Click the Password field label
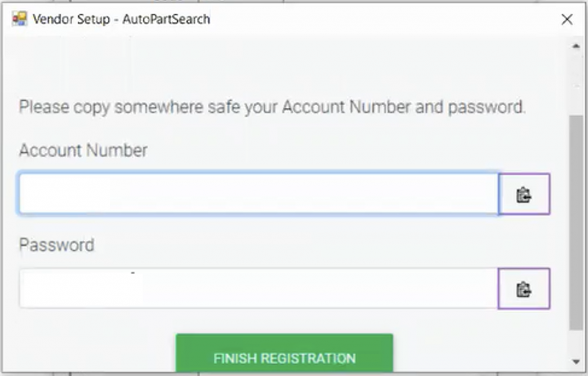This screenshot has height=376, width=588. tap(57, 245)
